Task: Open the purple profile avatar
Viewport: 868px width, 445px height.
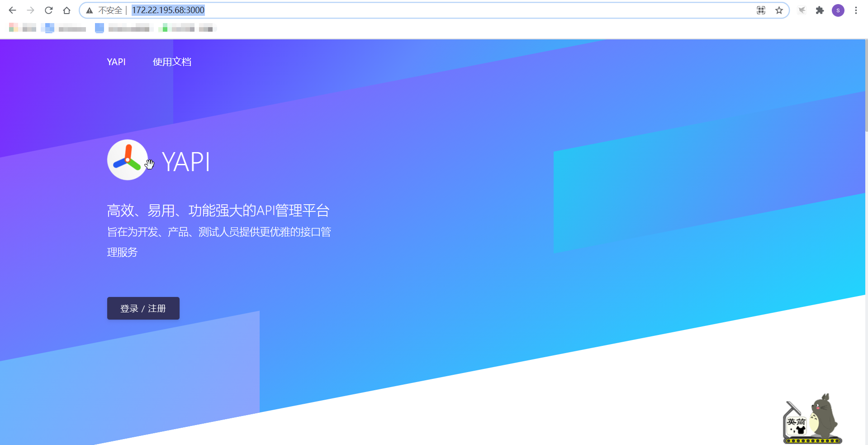Action: pos(838,10)
